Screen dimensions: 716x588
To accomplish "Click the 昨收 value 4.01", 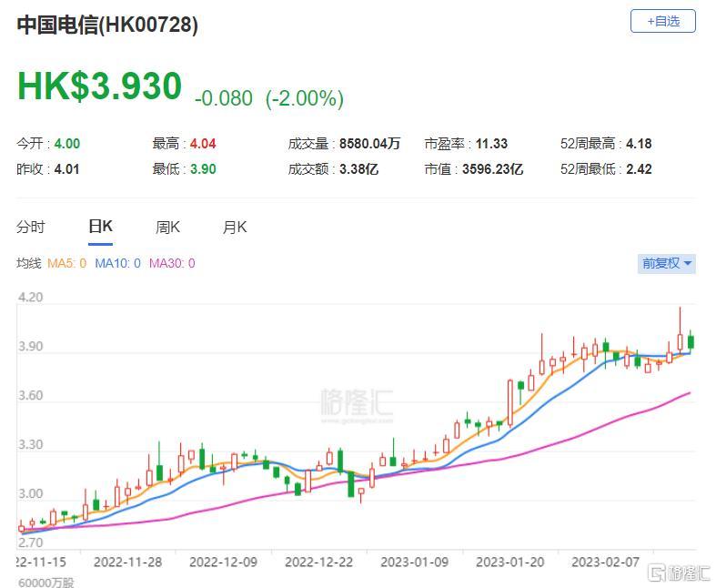I will (66, 169).
